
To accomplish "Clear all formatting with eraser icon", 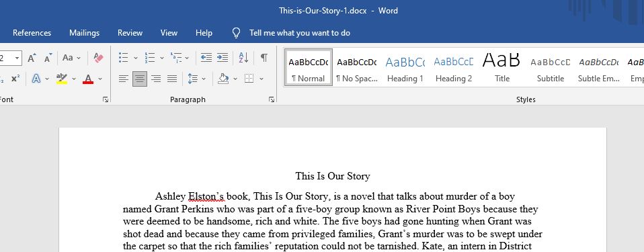I will pos(99,58).
